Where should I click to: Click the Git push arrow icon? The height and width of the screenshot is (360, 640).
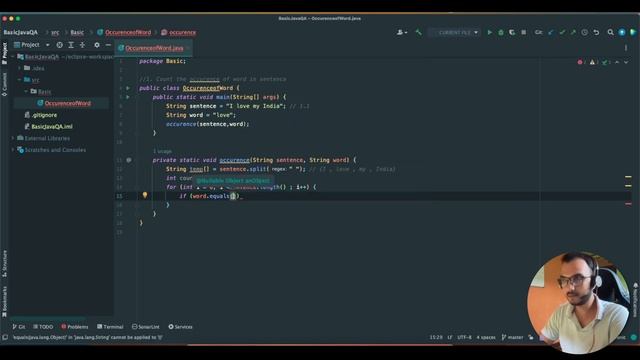[x=573, y=32]
